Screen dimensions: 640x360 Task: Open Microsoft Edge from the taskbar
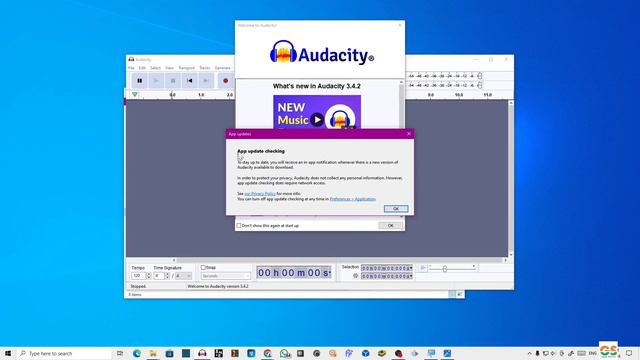click(137, 353)
